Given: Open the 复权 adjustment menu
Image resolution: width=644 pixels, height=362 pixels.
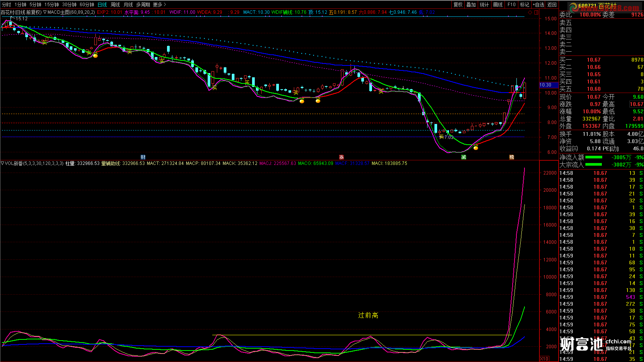Looking at the screenshot, I should click(x=458, y=5).
